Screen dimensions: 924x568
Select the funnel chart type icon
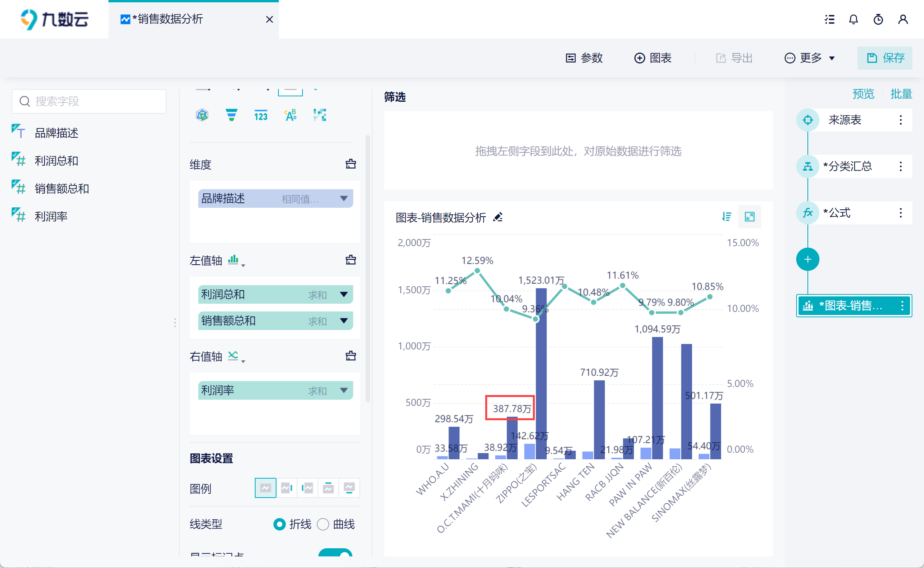[x=231, y=115]
